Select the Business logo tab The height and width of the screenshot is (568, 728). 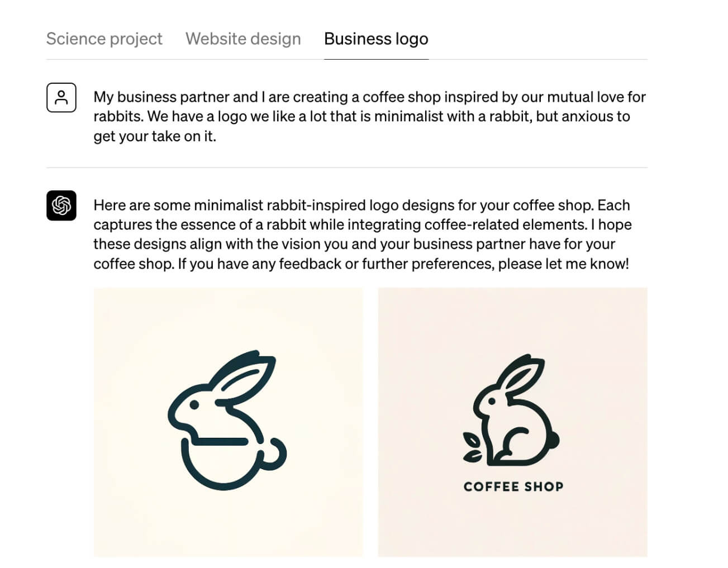pos(376,39)
